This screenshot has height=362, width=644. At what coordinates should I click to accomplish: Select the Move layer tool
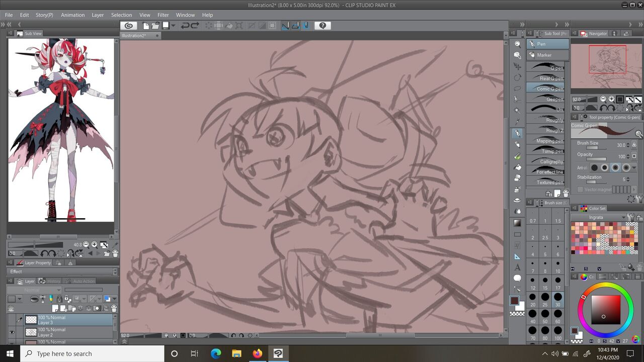click(x=517, y=66)
